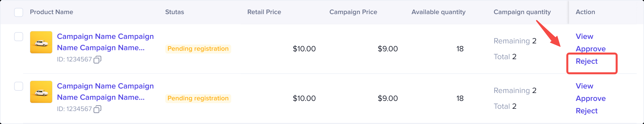Select the second product row checkbox
Screen dimensions: 644x124
click(x=19, y=86)
